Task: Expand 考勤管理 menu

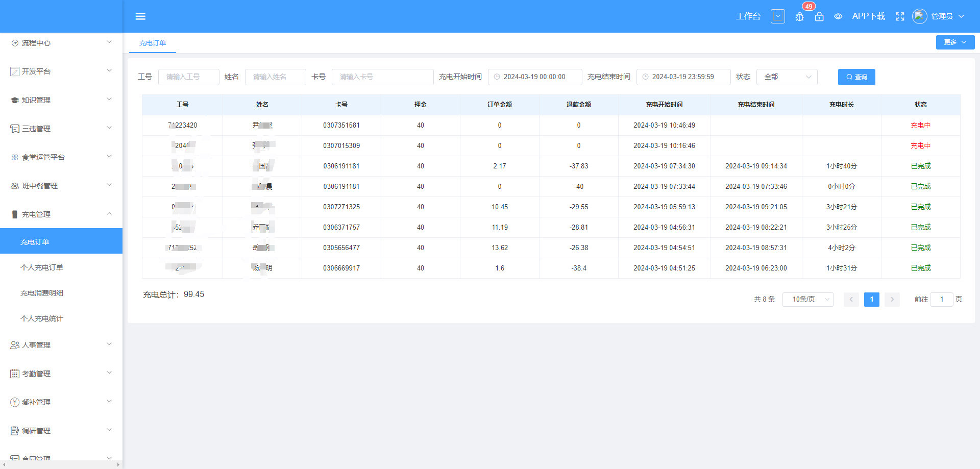Action: point(61,374)
